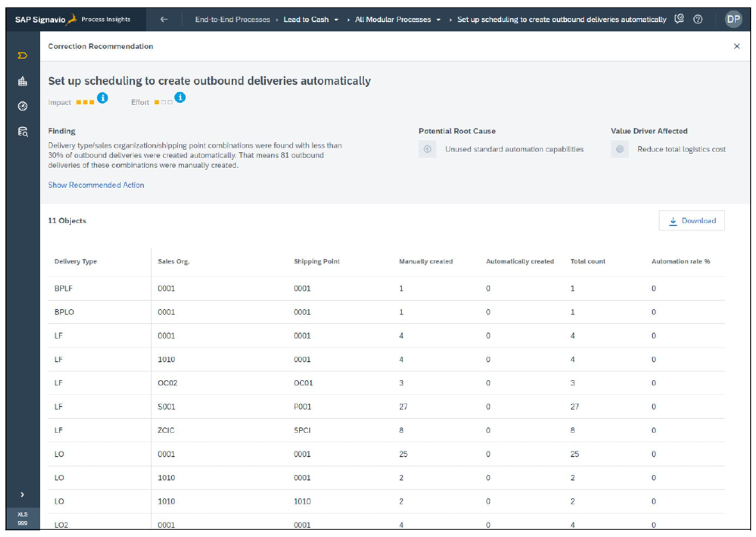Select the document search icon in the sidebar
The image size is (756, 537).
(x=22, y=132)
